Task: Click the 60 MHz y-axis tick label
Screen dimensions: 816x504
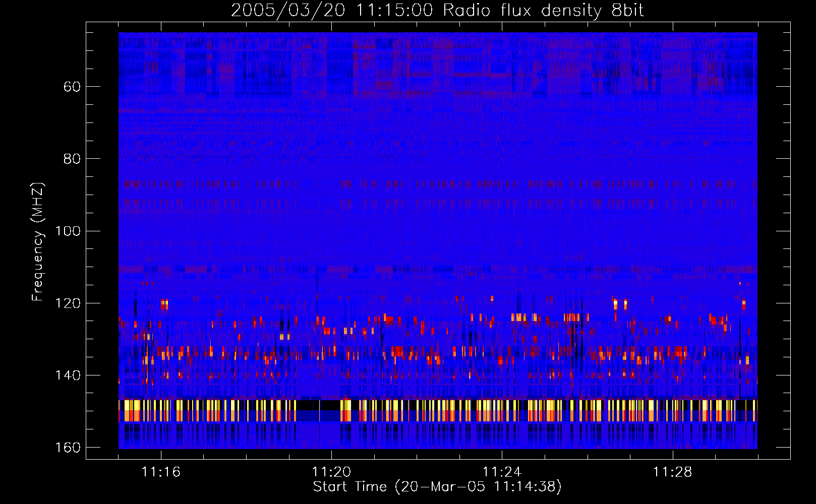Action: click(72, 87)
